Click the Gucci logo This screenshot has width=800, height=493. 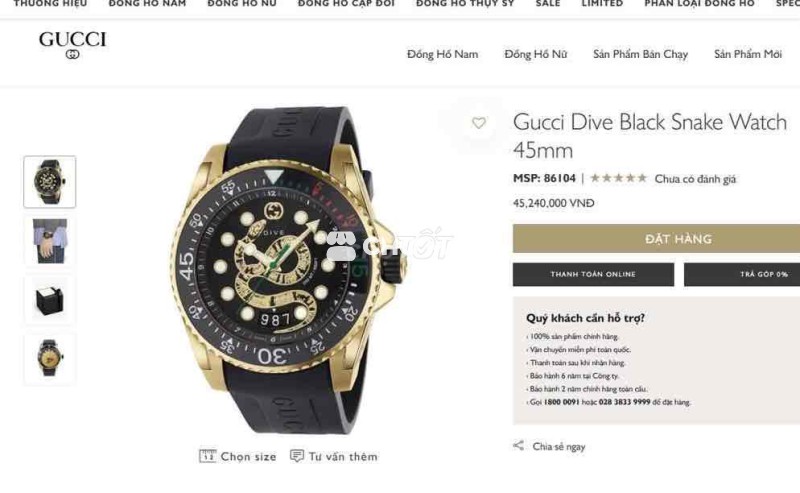(x=72, y=44)
